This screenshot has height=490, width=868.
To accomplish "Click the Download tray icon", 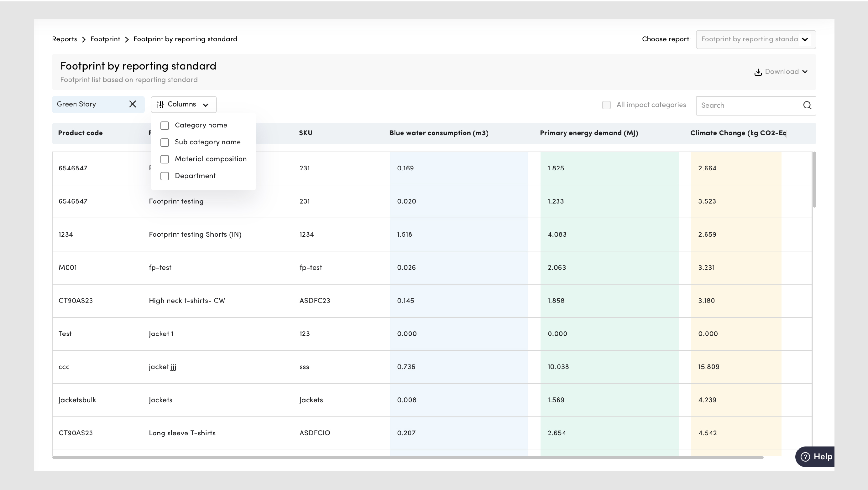I will tap(758, 72).
